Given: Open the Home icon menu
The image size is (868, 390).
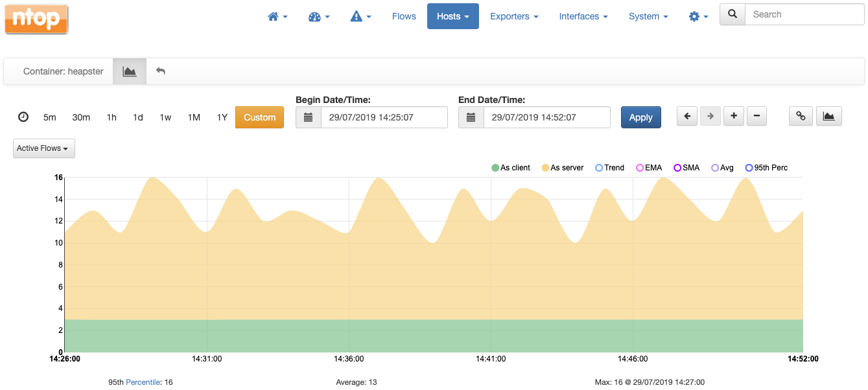Looking at the screenshot, I should pyautogui.click(x=277, y=16).
